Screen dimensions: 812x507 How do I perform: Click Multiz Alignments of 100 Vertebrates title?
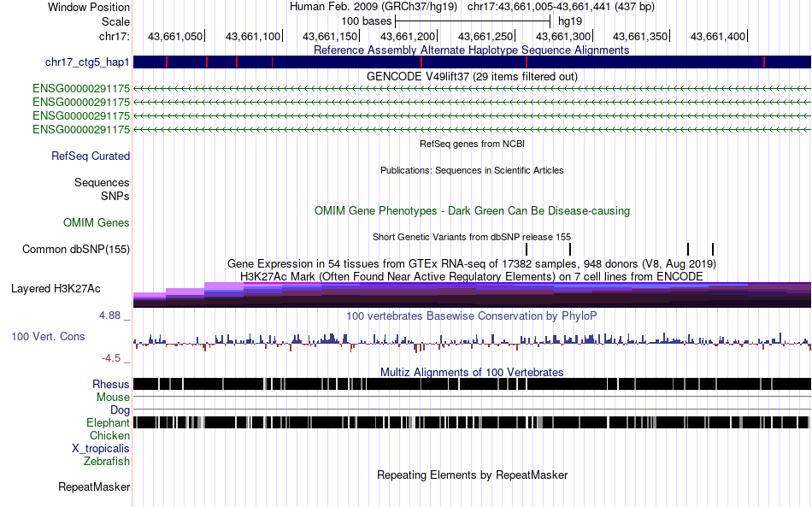click(472, 373)
